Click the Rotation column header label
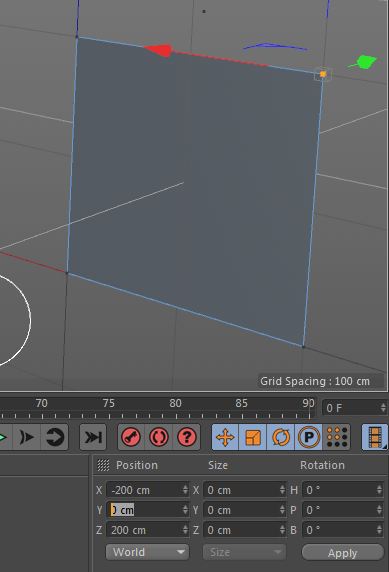The image size is (389, 572). click(322, 465)
